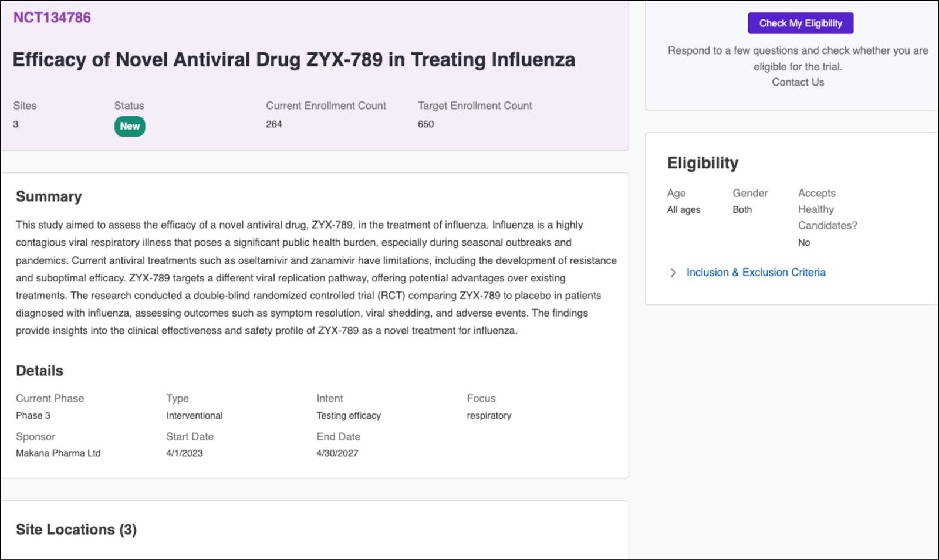Select the target enrollment count 650

click(425, 124)
